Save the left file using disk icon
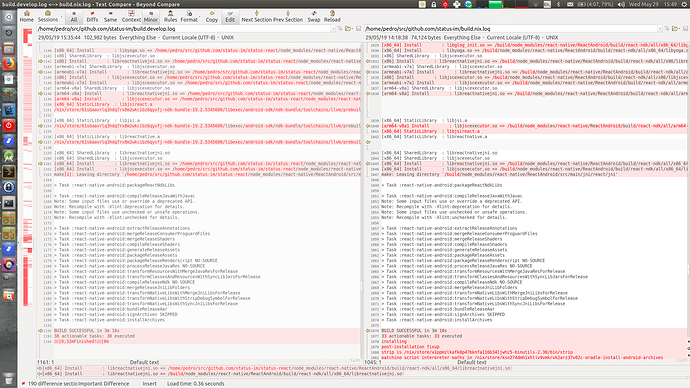 point(358,29)
